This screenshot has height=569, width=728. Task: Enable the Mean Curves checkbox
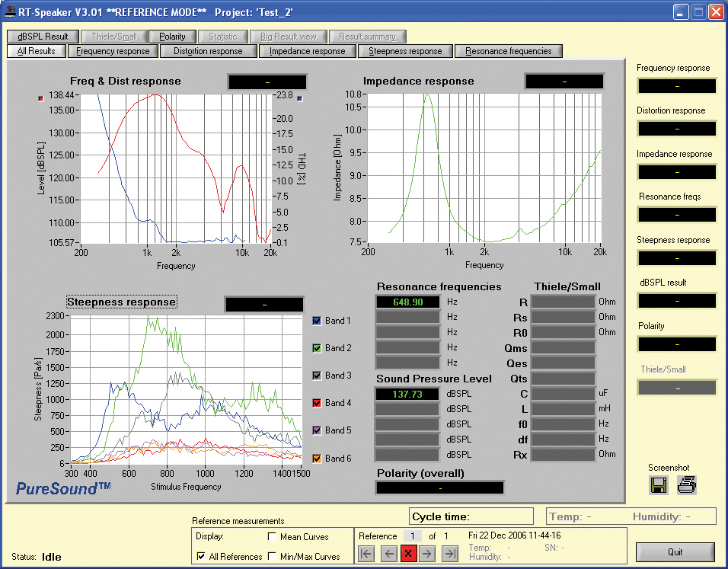click(x=272, y=537)
